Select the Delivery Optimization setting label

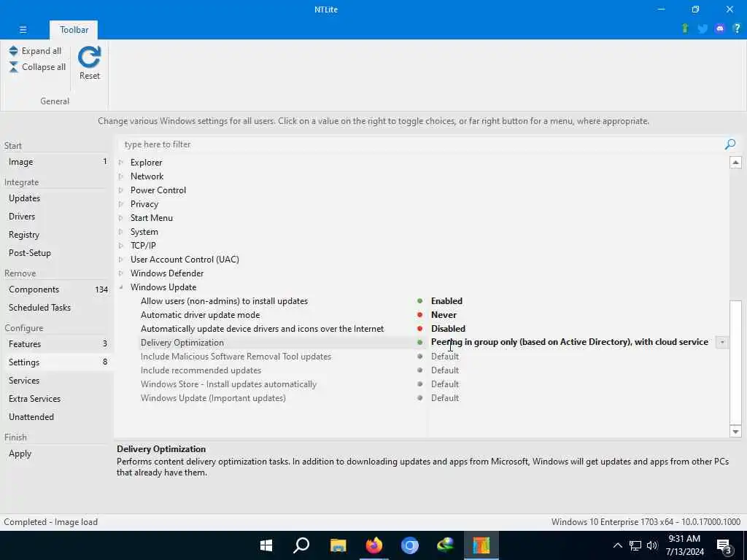coord(182,343)
